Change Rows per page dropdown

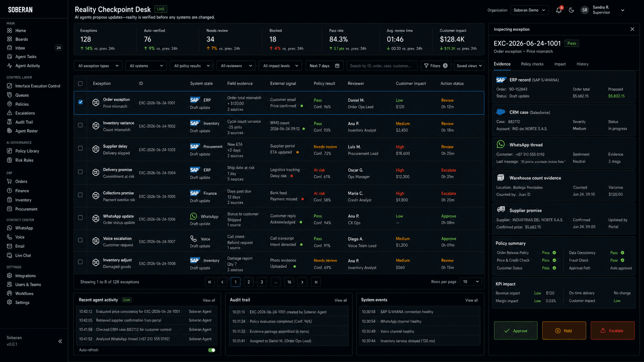[x=471, y=282]
